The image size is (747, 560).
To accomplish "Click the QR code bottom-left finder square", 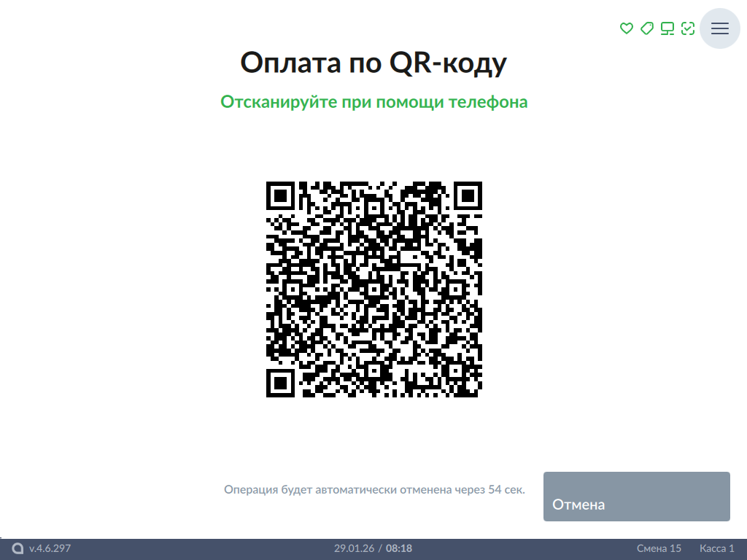I will click(x=280, y=383).
